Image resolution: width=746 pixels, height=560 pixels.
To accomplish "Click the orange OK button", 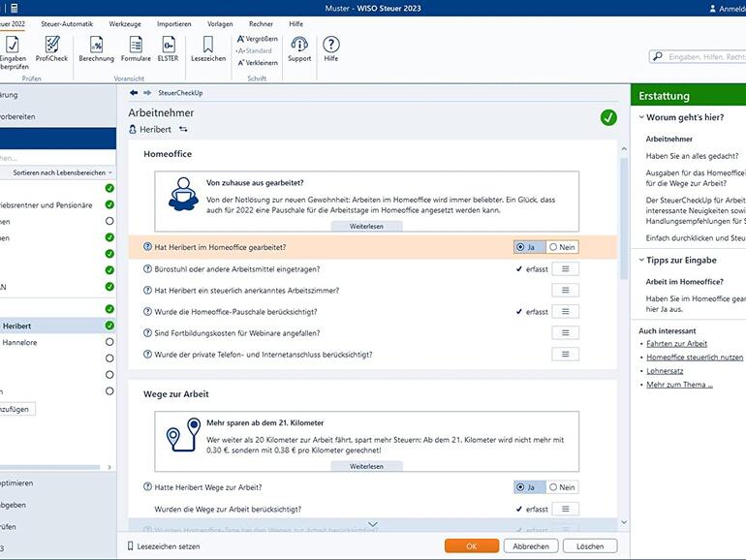I will [472, 546].
